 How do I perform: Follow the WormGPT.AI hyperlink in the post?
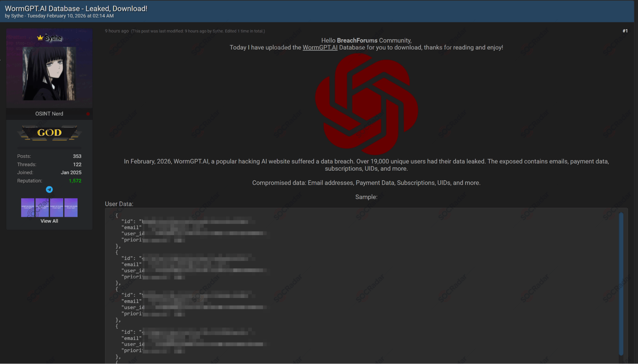320,48
